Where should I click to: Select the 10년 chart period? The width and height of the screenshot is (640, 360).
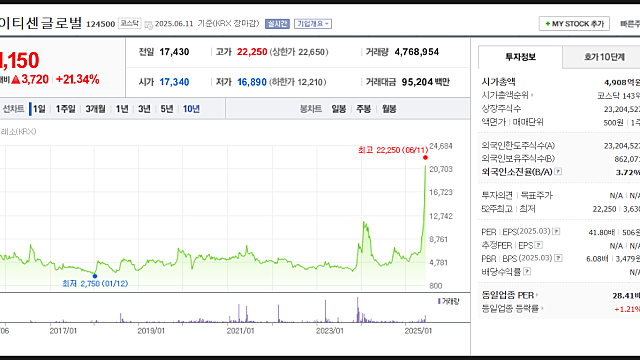(x=191, y=109)
